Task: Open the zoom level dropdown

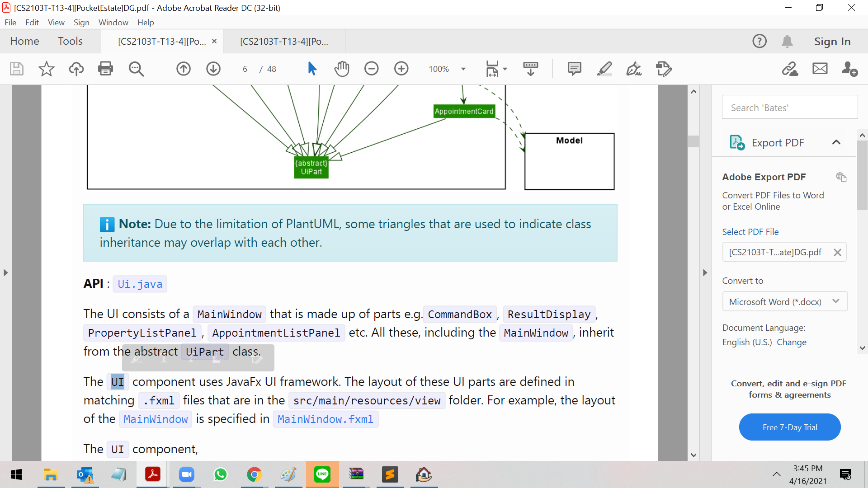Action: (463, 69)
